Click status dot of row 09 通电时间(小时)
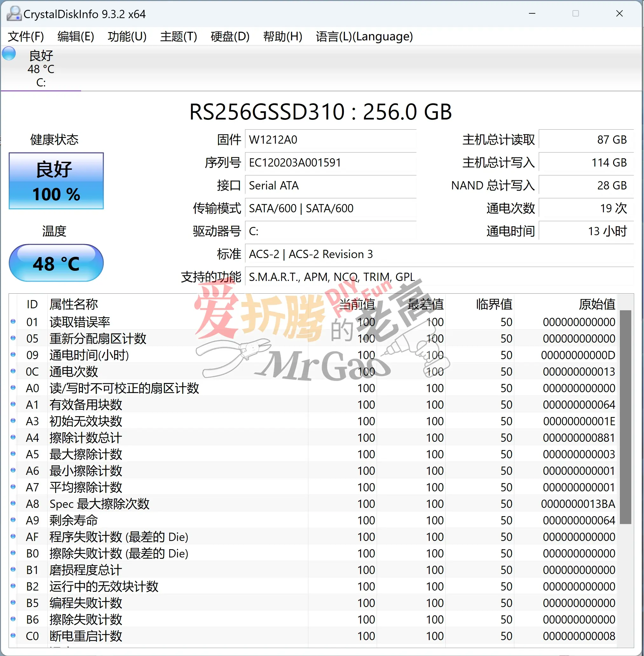This screenshot has height=656, width=644. tap(13, 355)
